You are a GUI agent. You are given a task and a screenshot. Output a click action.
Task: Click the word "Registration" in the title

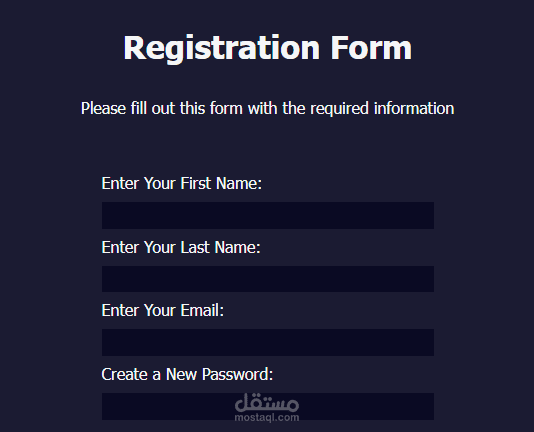click(222, 48)
